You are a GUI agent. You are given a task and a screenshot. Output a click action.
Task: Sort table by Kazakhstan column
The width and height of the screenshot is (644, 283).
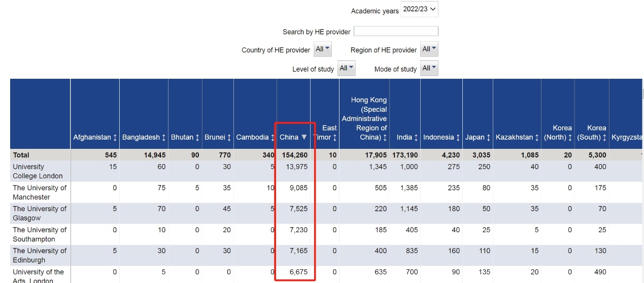point(517,137)
